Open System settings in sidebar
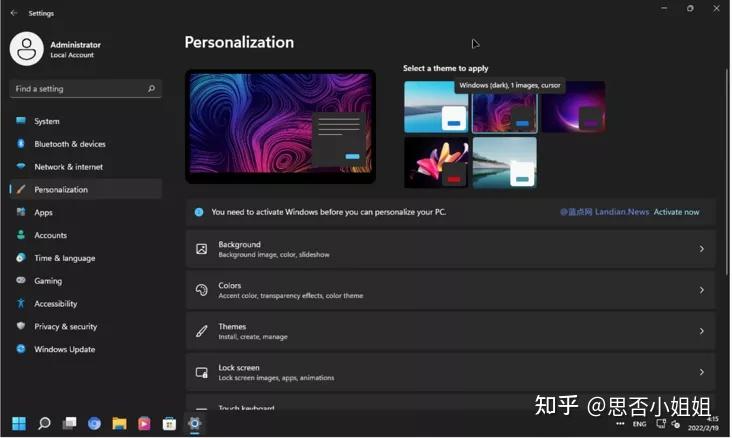 coord(85,121)
